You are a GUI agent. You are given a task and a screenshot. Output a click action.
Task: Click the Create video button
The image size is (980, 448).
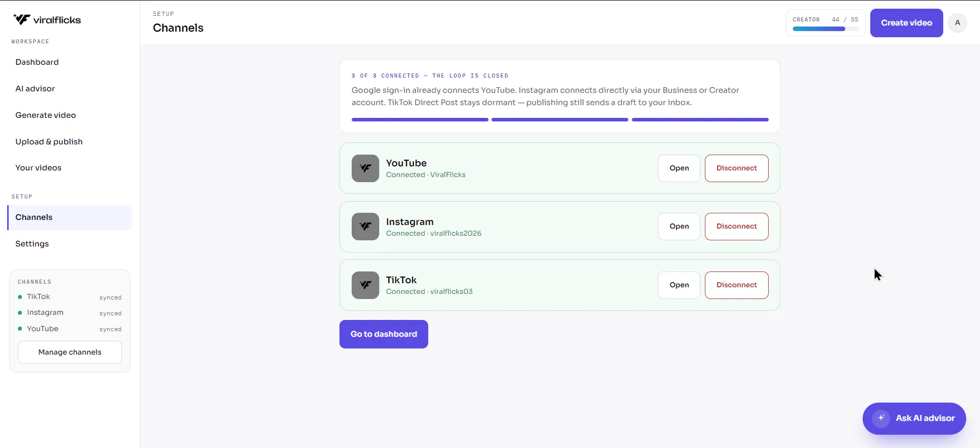tap(906, 23)
